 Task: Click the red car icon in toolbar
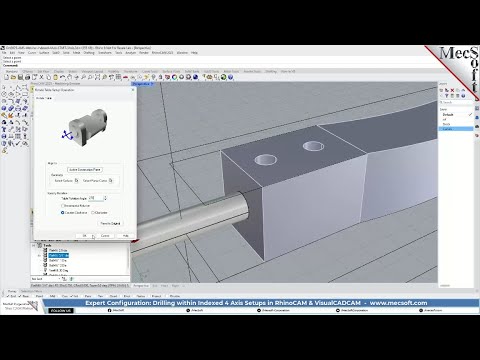pyautogui.click(x=125, y=77)
